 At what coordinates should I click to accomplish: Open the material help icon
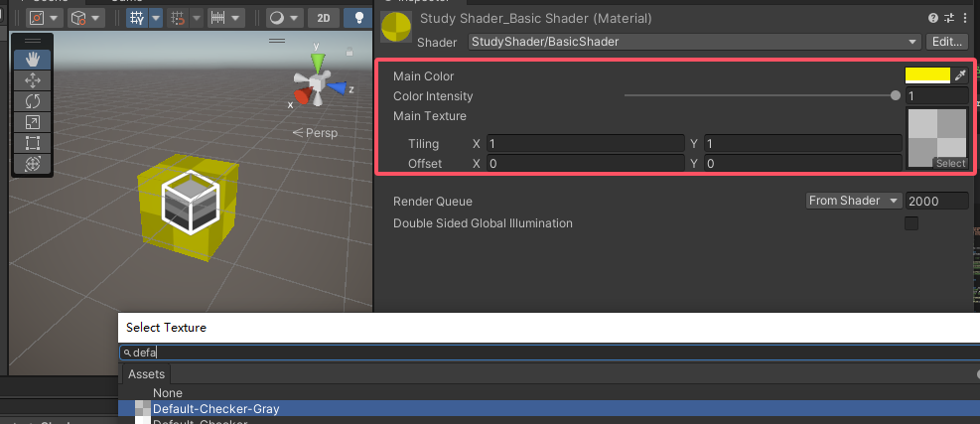(931, 18)
